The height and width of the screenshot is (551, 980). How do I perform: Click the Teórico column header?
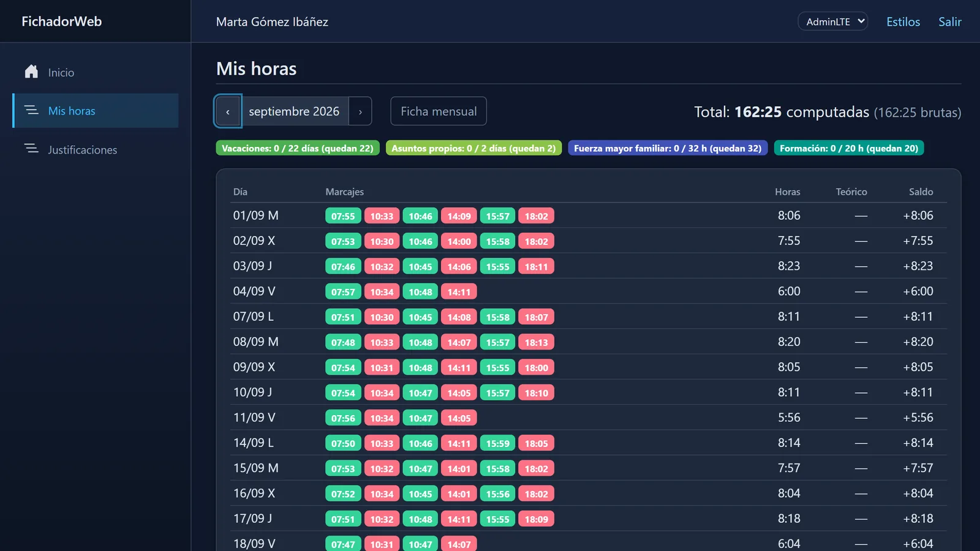point(851,192)
